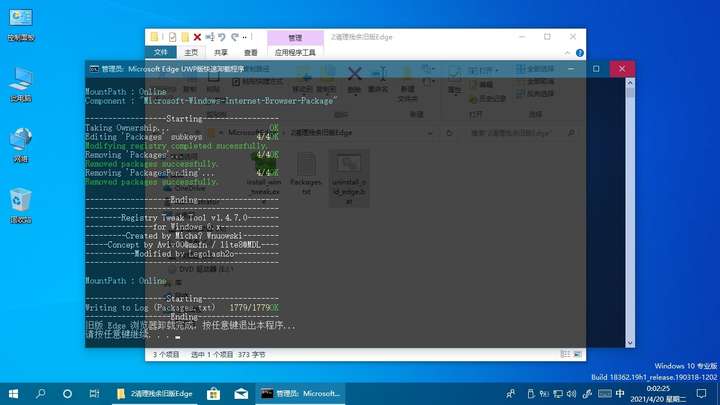Image resolution: width=720 pixels, height=405 pixels.
Task: Select the 管理 contextual tab header
Action: 295,38
